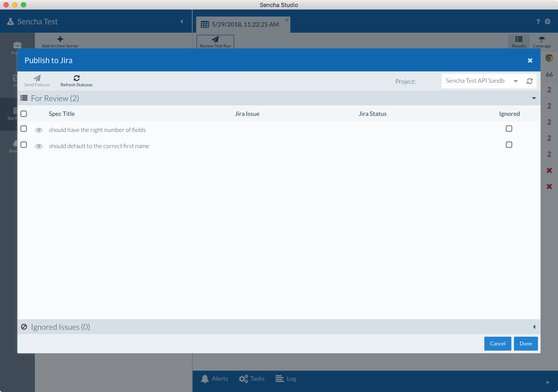Click the refresh icon next to Project dropdown
Screen dimensions: 558x392
[529, 81]
